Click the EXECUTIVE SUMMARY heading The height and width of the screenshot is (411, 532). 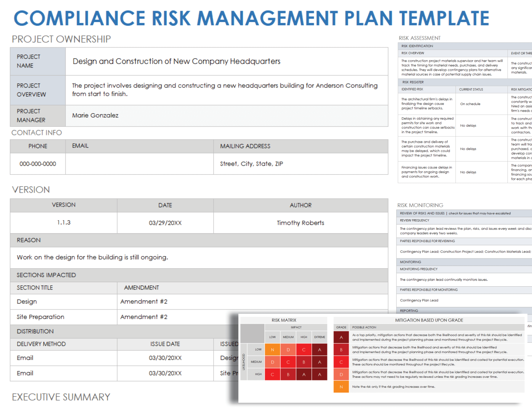pos(61,397)
